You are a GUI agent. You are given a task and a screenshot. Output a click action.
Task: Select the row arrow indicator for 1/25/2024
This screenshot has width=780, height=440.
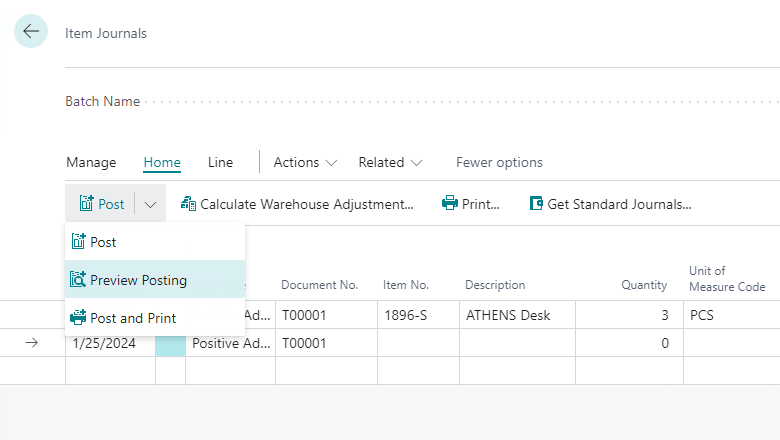coord(31,343)
